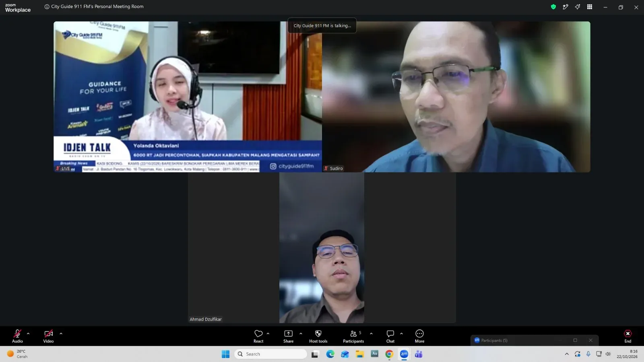This screenshot has height=362, width=644.
Task: Click the Participants (5) floating window title
Action: point(494,340)
